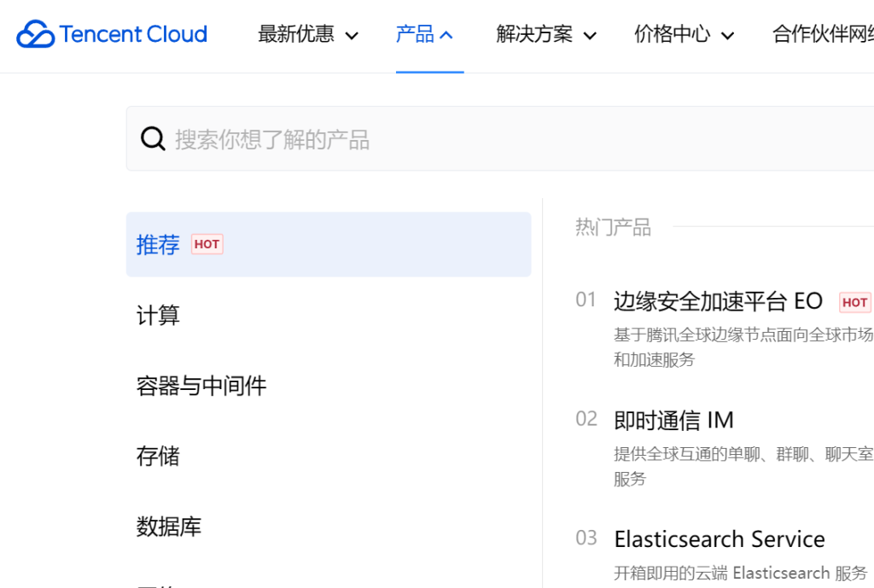Click the search magnifier icon
The height and width of the screenshot is (588, 874).
153,139
